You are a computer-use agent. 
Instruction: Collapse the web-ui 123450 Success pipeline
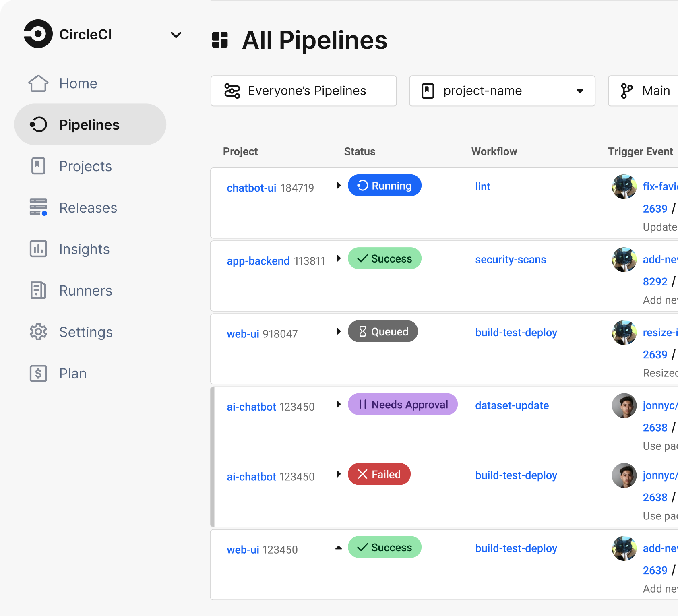339,548
